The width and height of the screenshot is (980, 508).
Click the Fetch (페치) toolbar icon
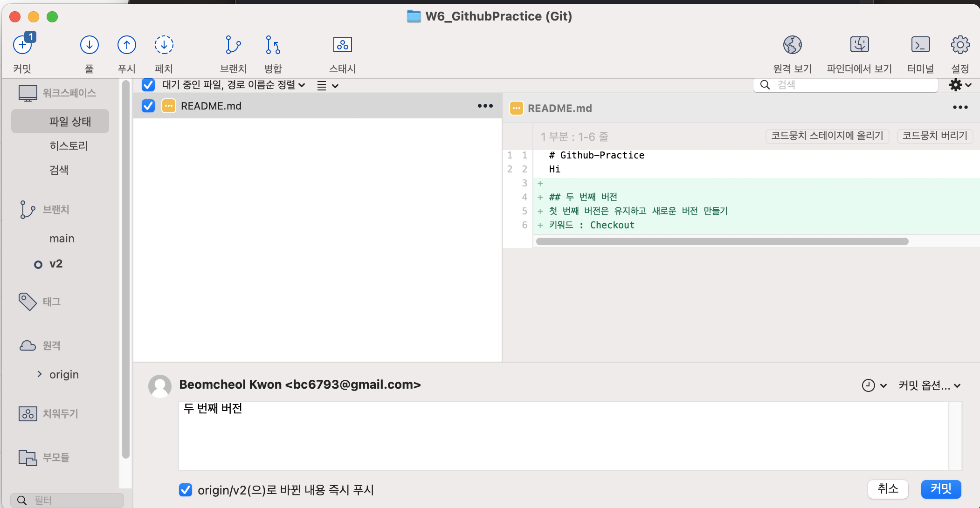click(164, 45)
